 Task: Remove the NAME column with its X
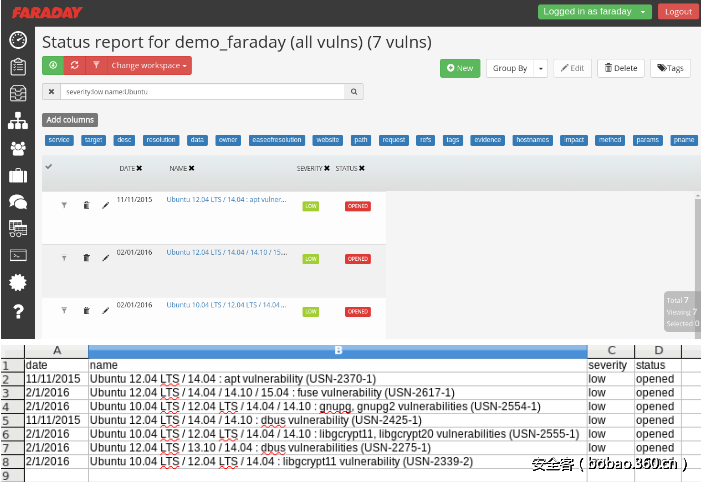tap(191, 168)
